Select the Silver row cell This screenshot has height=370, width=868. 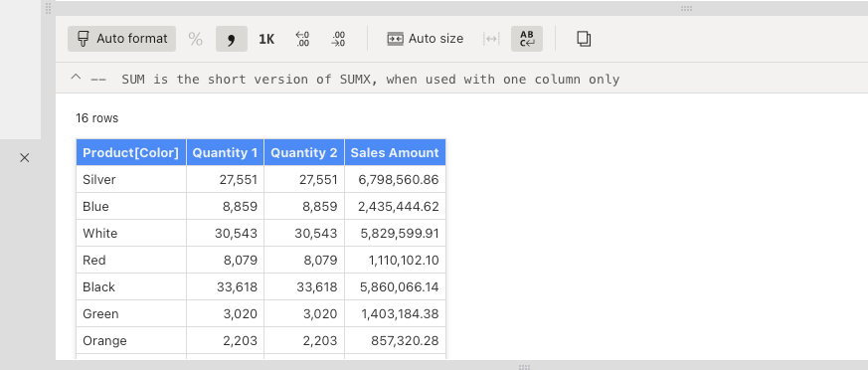[x=131, y=179]
